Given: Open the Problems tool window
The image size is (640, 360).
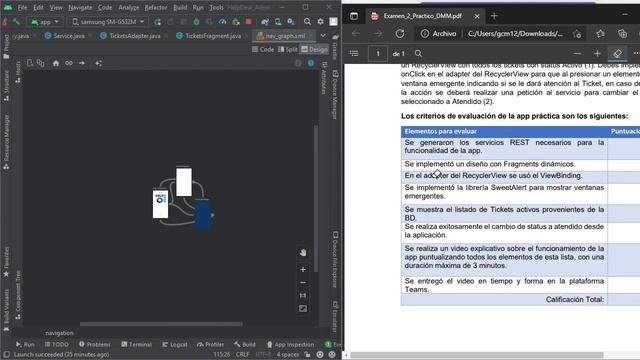Looking at the screenshot, I should [94, 344].
